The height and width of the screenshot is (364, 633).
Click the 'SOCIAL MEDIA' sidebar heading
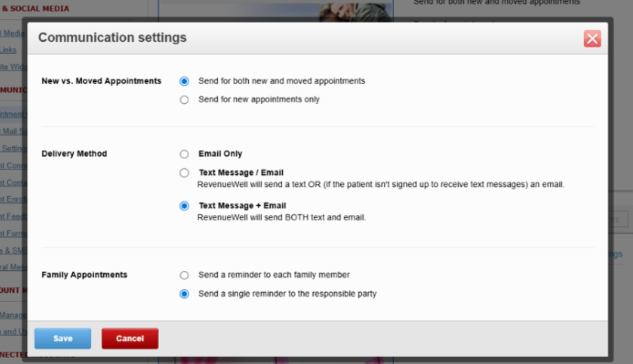tap(36, 8)
